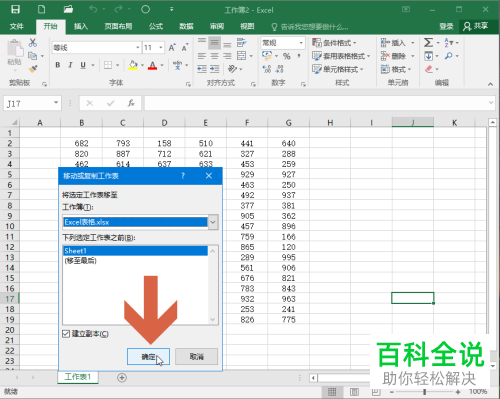Click the New document icon
The image size is (500, 399).
pos(42,9)
